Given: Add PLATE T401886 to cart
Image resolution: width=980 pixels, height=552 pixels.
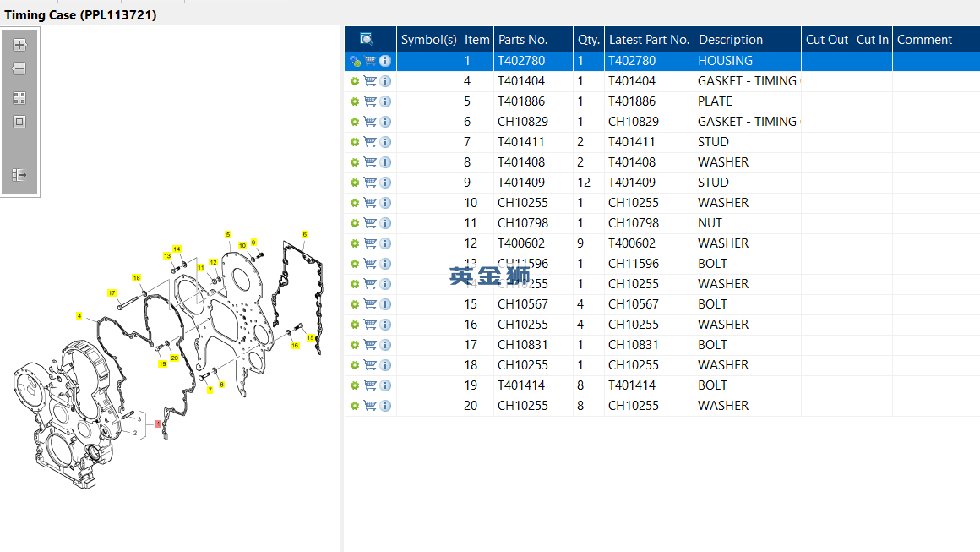Looking at the screenshot, I should pos(370,101).
